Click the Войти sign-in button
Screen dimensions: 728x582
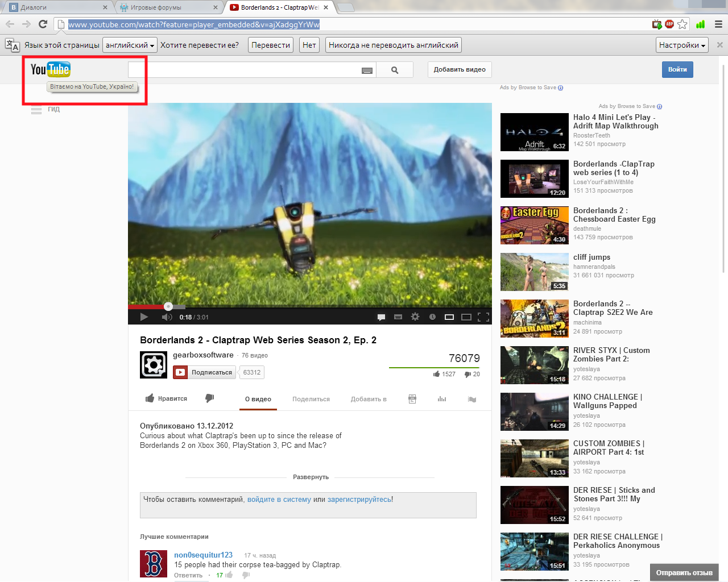point(677,69)
